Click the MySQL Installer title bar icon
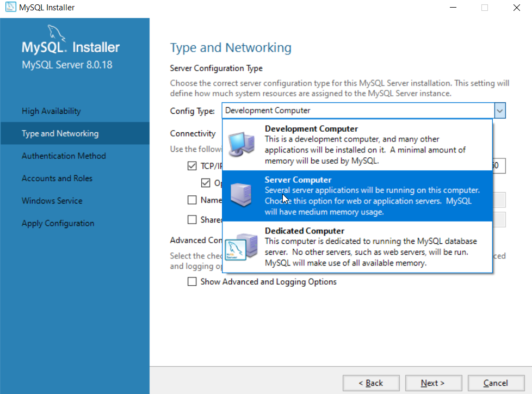Screen dimensions: 532x394 10,8
